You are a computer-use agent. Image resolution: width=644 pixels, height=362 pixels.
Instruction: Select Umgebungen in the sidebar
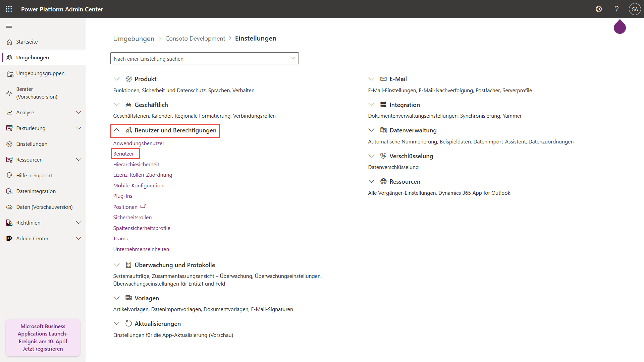coord(43,58)
